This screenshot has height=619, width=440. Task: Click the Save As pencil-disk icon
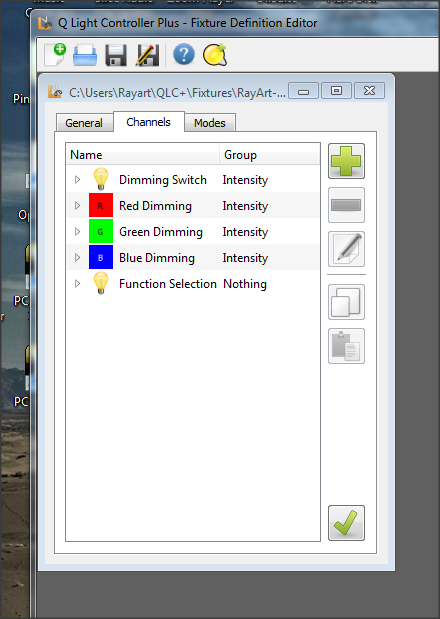pos(147,55)
